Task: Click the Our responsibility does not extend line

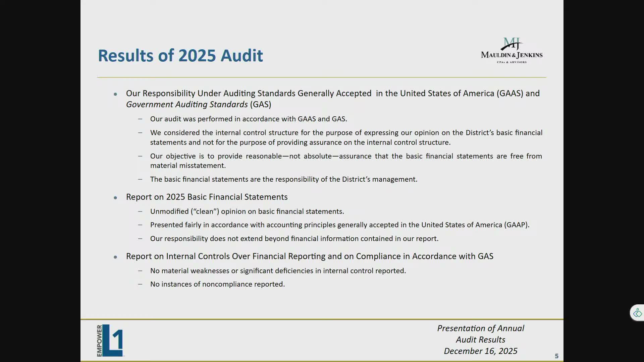Action: 294,239
